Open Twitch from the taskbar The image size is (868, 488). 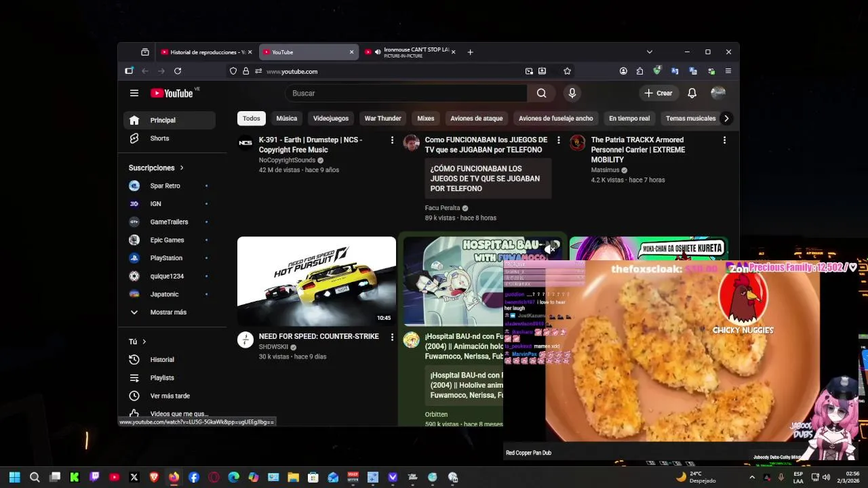coord(94,477)
